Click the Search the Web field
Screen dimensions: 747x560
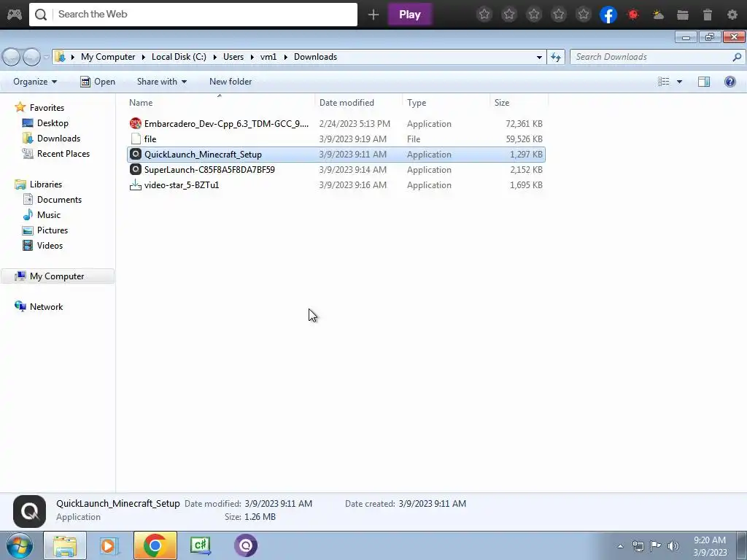(193, 15)
